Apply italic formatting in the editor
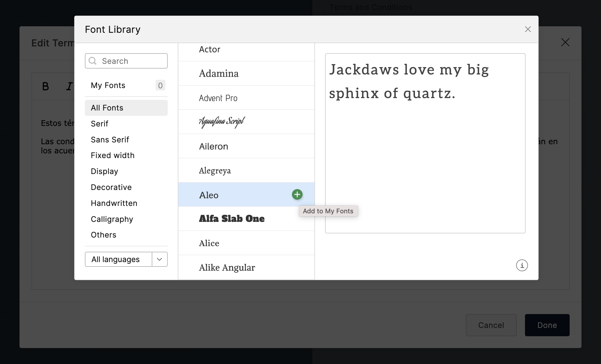Viewport: 601px width, 364px height. tap(69, 86)
